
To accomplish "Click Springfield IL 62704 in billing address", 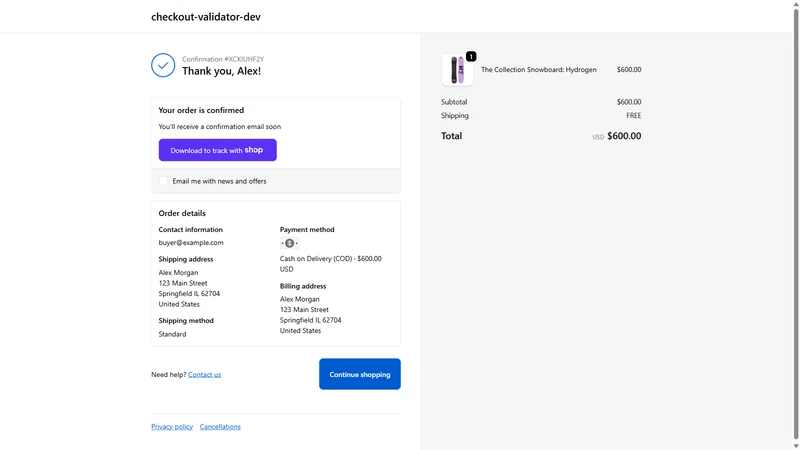I will pyautogui.click(x=310, y=320).
